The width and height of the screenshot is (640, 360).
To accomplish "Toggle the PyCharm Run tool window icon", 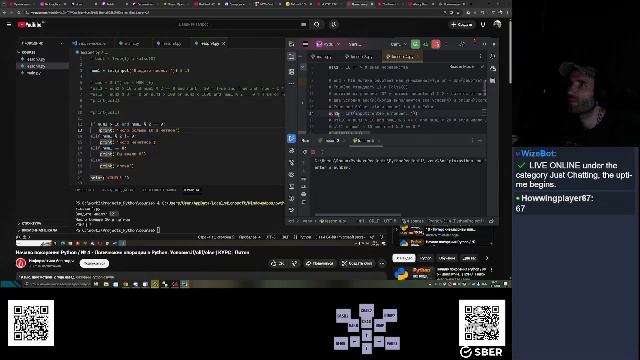I will [291, 139].
